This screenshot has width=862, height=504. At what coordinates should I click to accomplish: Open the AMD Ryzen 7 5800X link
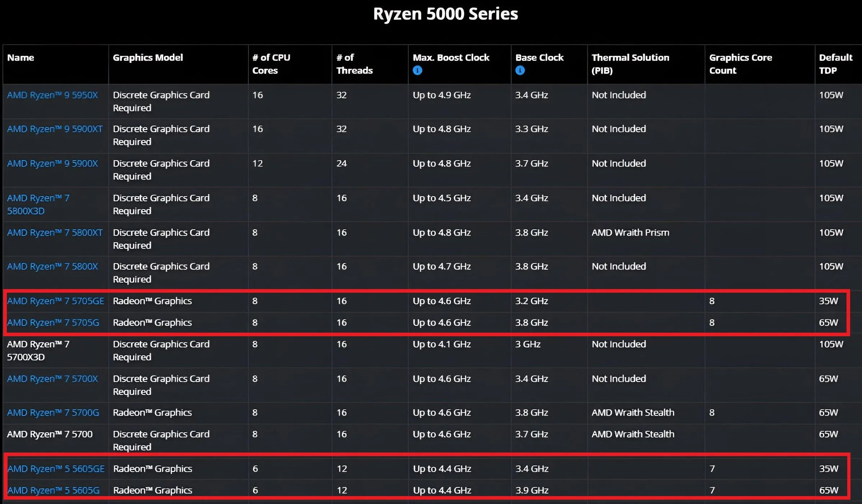click(53, 266)
